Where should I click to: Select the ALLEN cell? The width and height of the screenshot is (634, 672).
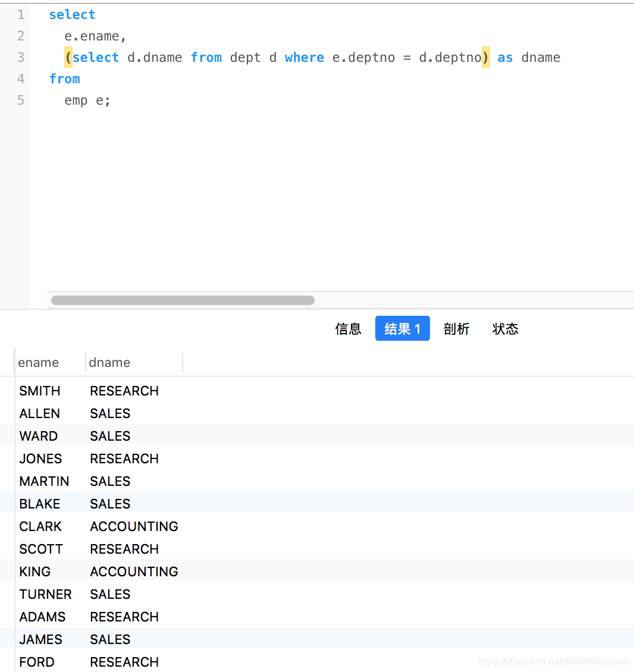tap(40, 413)
